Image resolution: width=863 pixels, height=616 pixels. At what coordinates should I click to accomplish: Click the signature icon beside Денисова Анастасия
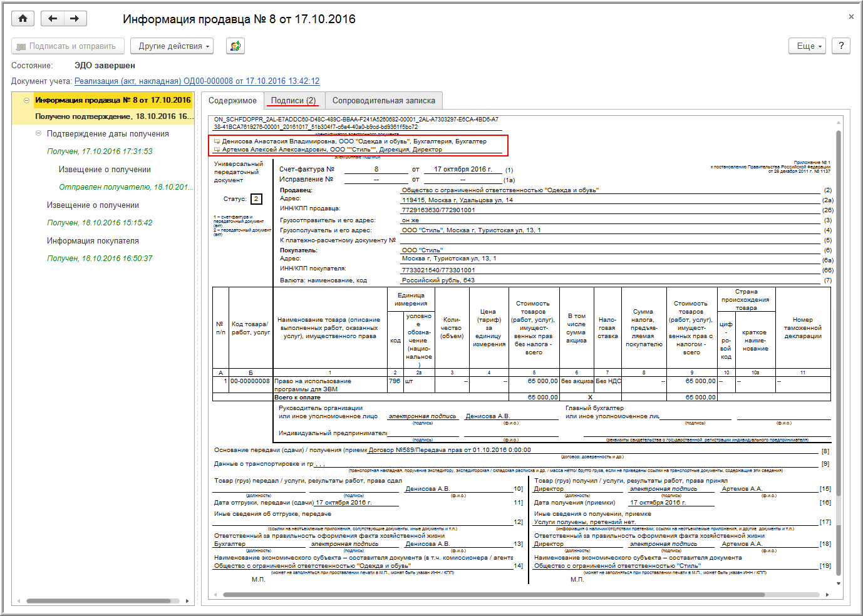(x=217, y=141)
